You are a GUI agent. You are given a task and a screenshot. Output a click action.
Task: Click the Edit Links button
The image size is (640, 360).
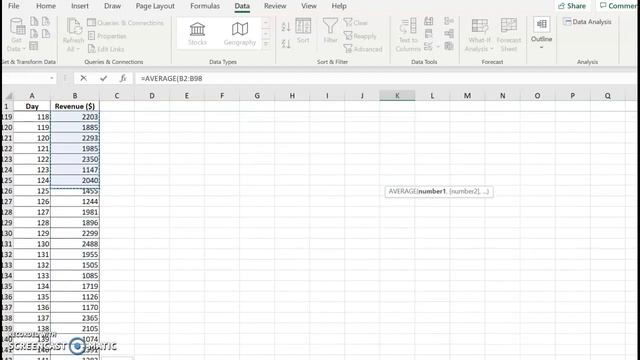(x=106, y=49)
